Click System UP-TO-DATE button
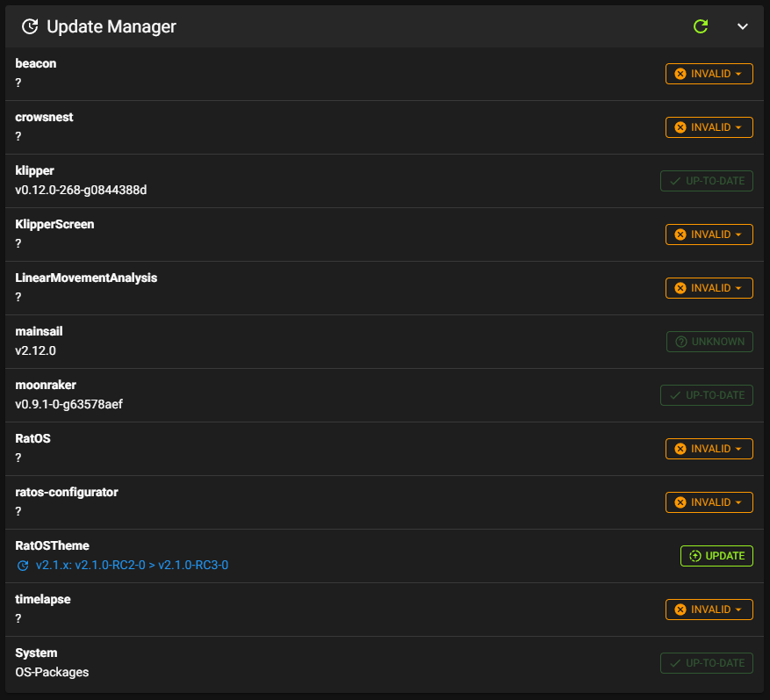 (707, 662)
